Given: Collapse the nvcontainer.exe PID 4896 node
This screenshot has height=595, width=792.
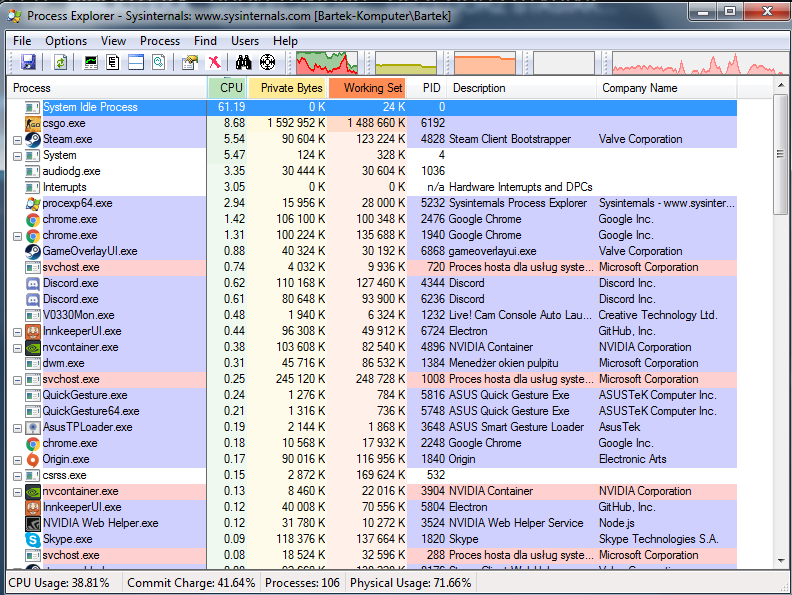Looking at the screenshot, I should pos(17,348).
